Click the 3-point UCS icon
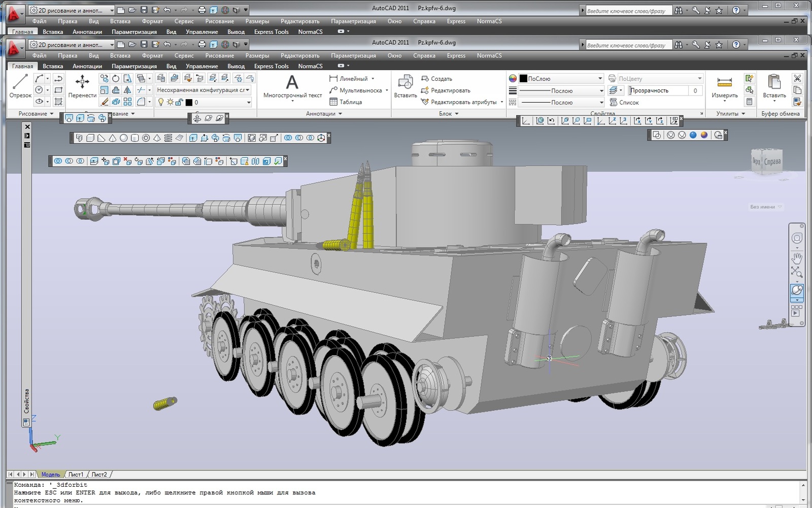 623,121
